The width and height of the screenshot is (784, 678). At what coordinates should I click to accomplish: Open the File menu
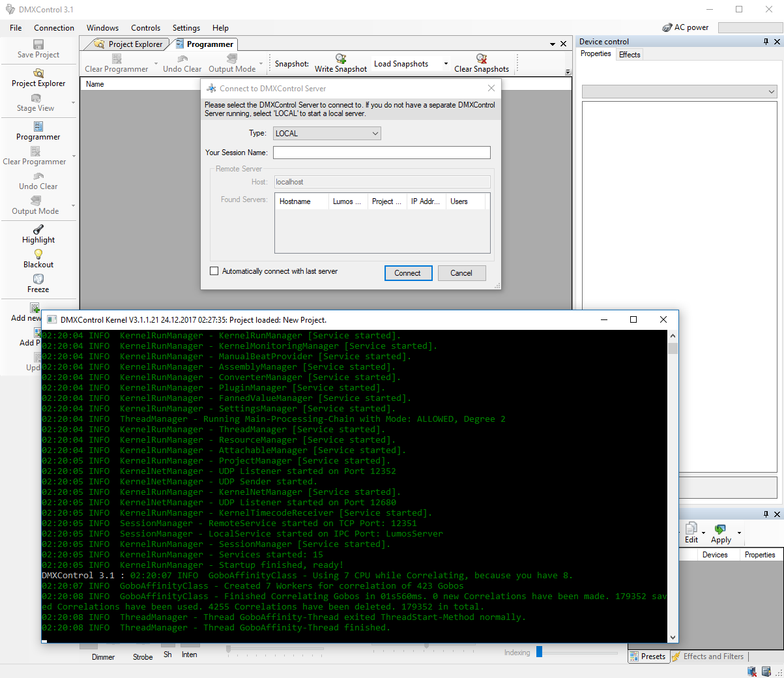click(x=16, y=28)
